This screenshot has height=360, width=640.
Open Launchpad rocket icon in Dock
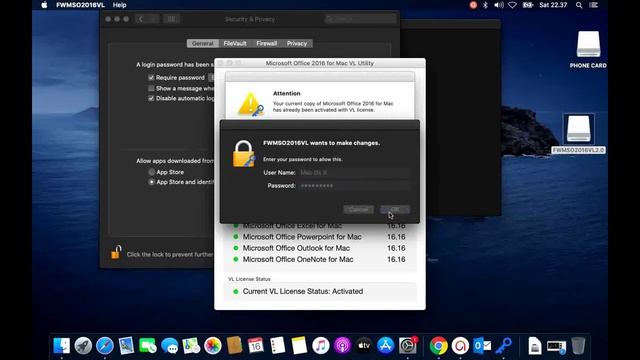(x=83, y=346)
